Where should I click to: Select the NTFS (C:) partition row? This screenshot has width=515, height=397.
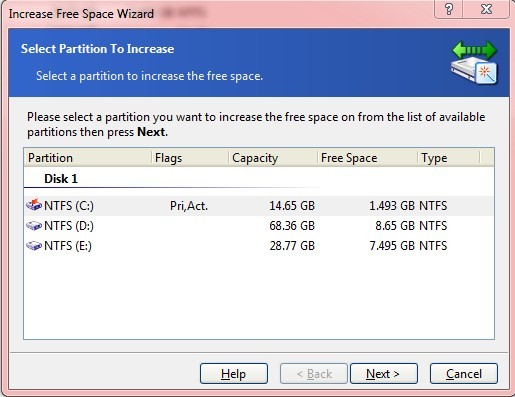point(259,206)
